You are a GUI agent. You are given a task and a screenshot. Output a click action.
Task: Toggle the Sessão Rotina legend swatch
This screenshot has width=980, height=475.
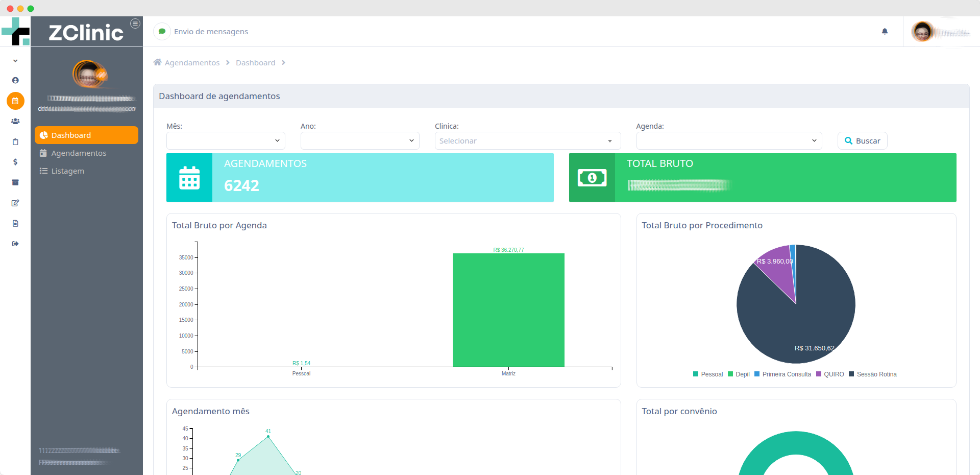(x=851, y=374)
